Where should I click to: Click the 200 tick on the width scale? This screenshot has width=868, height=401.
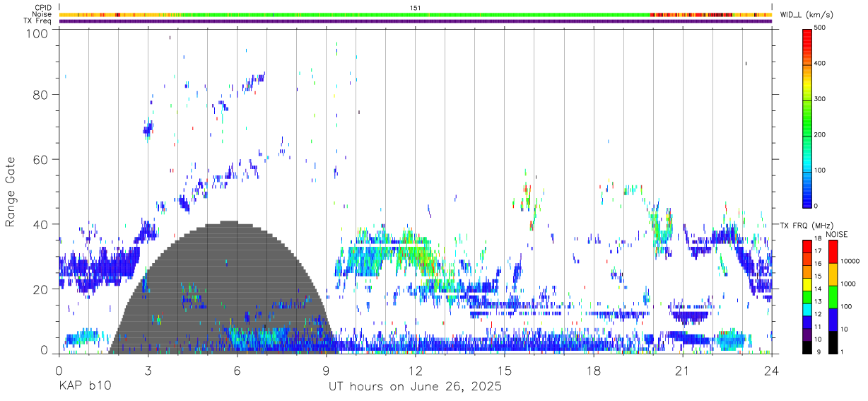[x=821, y=135]
